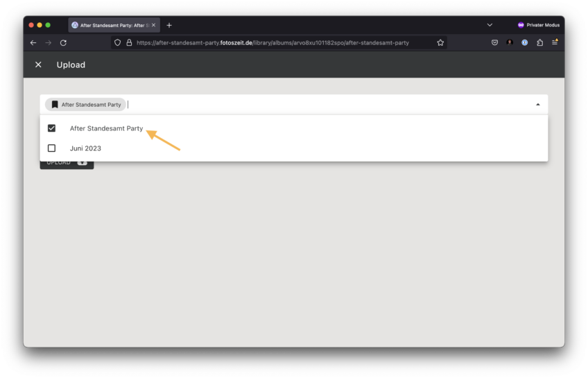Open the tracking protection shield icon
Viewport: 588px width, 378px height.
[x=117, y=43]
